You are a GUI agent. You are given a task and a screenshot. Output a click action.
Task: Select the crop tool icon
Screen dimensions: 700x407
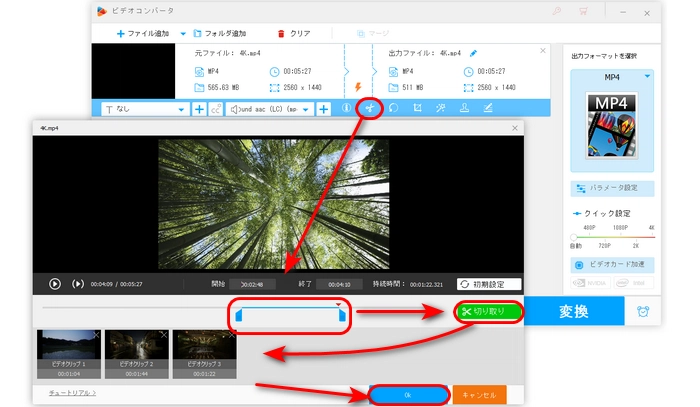[x=417, y=108]
